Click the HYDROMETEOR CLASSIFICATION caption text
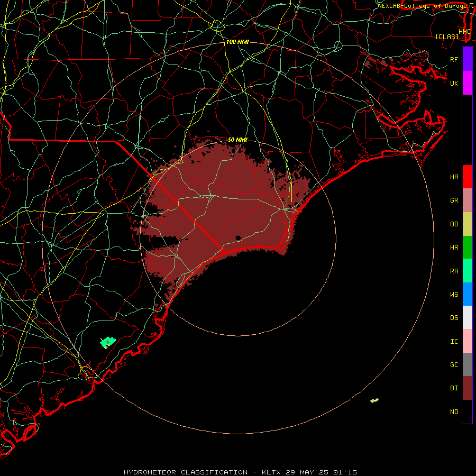Screen dimensions: 476x476 tap(186, 472)
